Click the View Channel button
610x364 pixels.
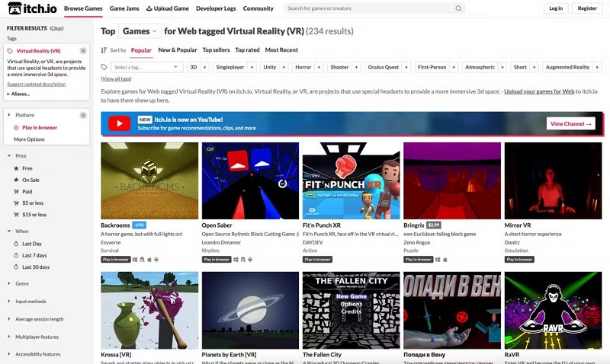(x=570, y=123)
